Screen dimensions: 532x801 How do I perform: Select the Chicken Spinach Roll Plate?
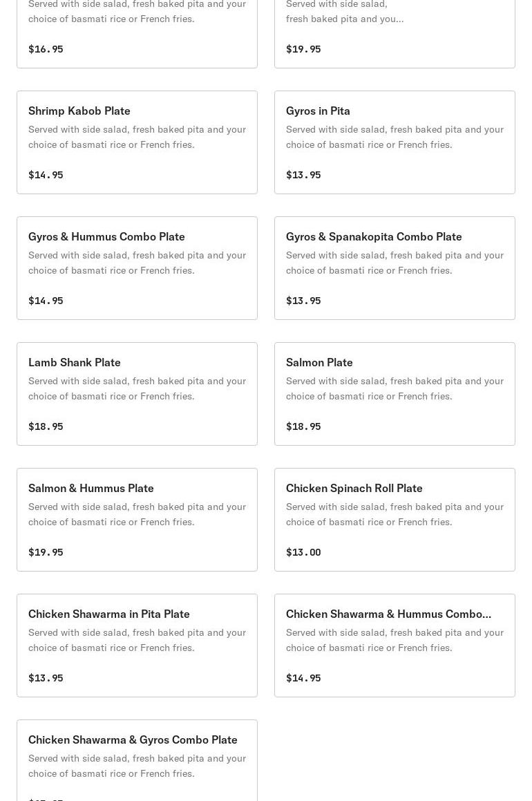coord(395,520)
